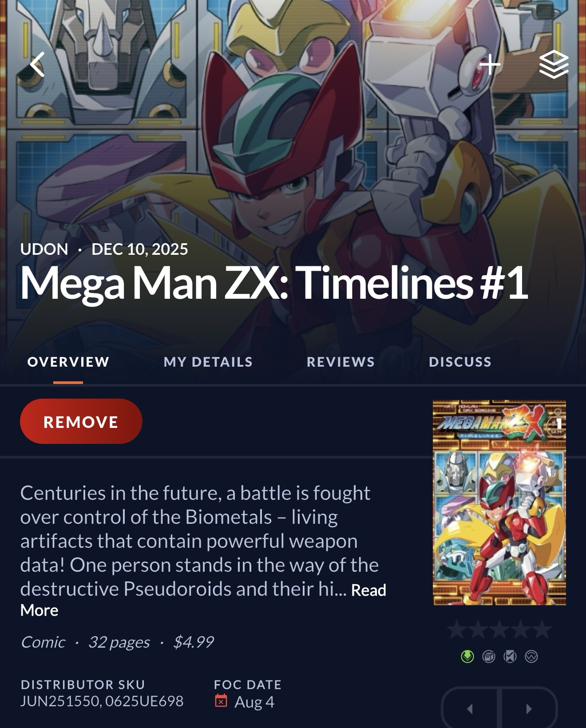Screen dimensions: 586x728
Task: Select the Overview tab
Action: click(68, 362)
